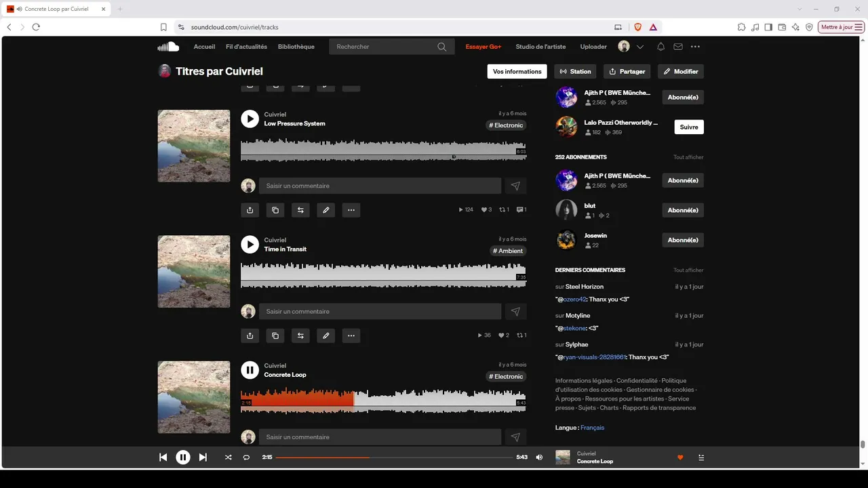Bookmark this page in address bar

[x=163, y=27]
